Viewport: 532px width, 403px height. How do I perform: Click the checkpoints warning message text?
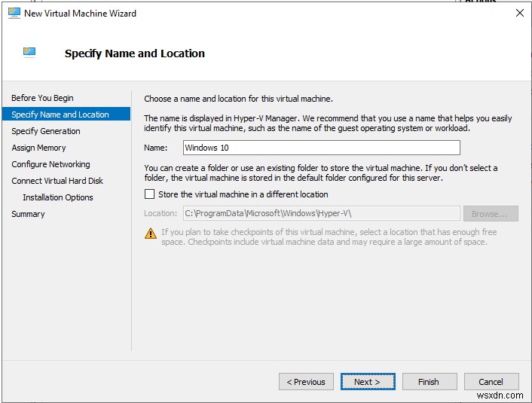[329, 237]
